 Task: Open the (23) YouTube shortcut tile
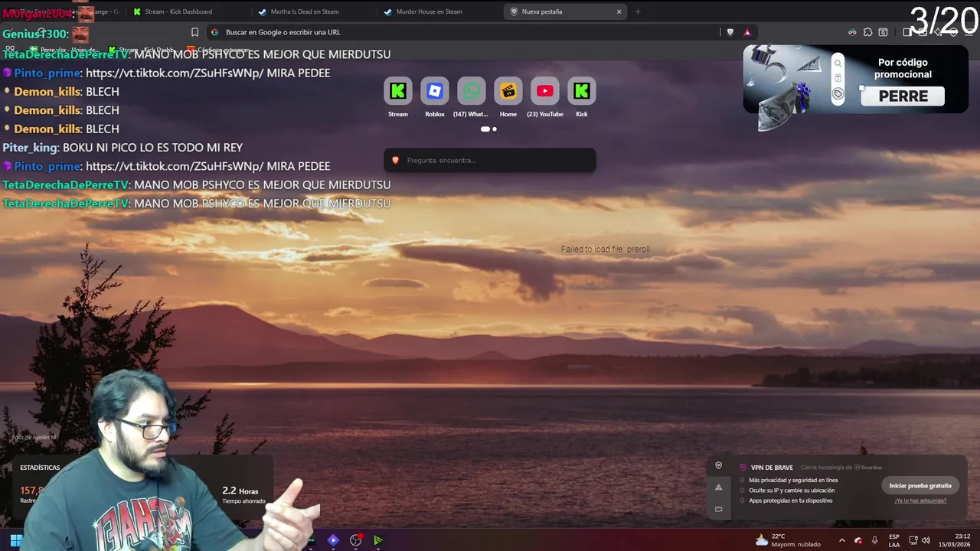[545, 98]
